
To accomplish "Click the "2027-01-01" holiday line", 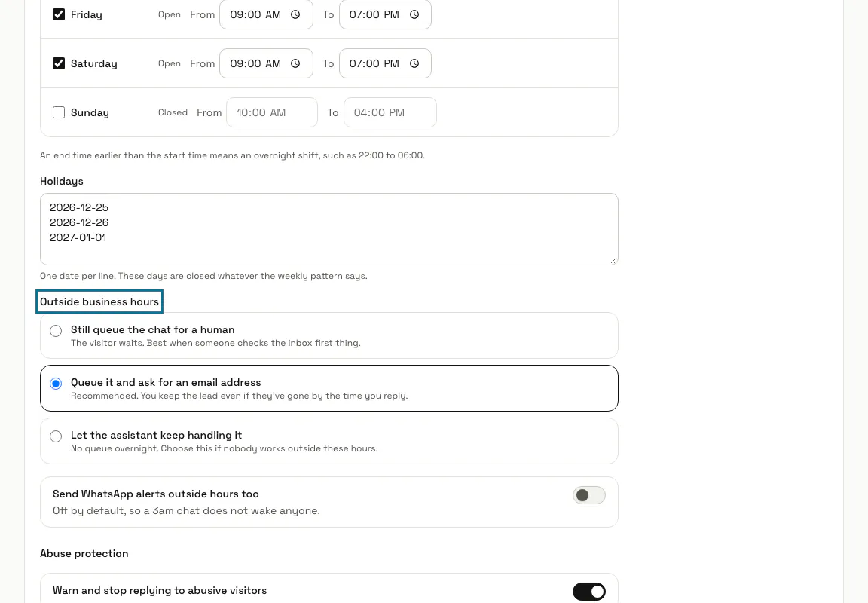I will click(x=78, y=237).
